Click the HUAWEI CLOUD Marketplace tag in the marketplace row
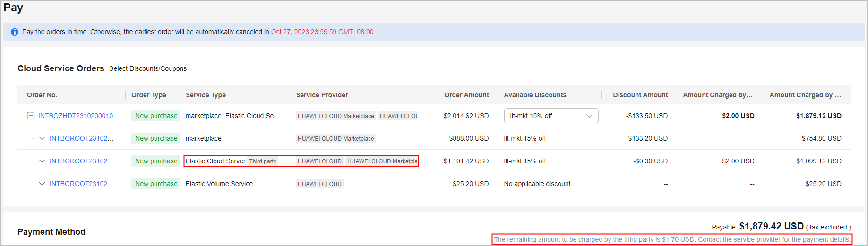This screenshot has height=246, width=868. 335,139
